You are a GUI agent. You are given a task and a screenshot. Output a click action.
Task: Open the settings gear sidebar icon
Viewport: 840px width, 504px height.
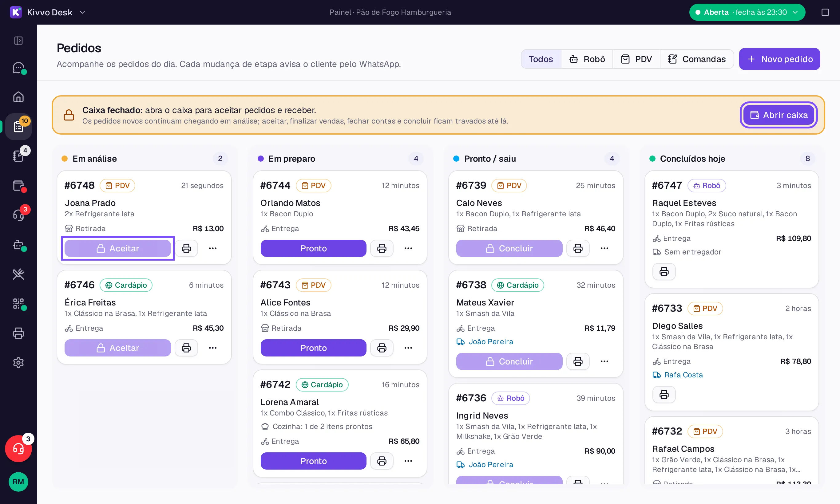[x=18, y=363]
